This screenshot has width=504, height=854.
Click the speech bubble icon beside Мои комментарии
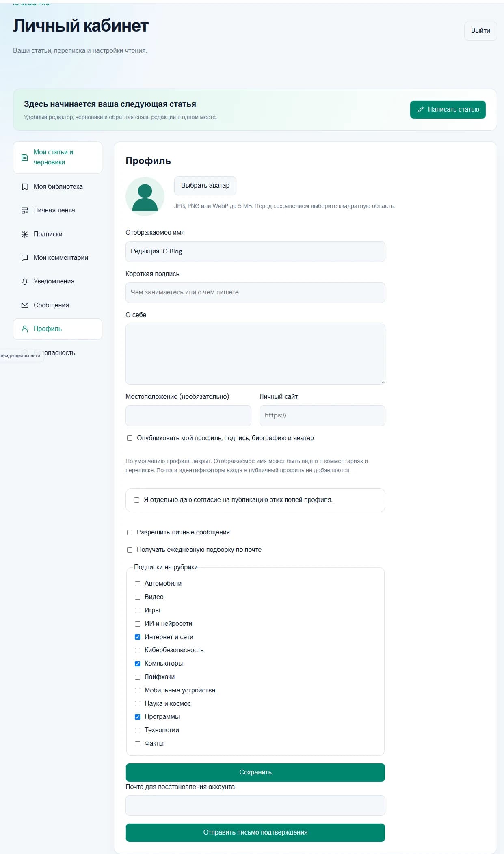click(25, 258)
